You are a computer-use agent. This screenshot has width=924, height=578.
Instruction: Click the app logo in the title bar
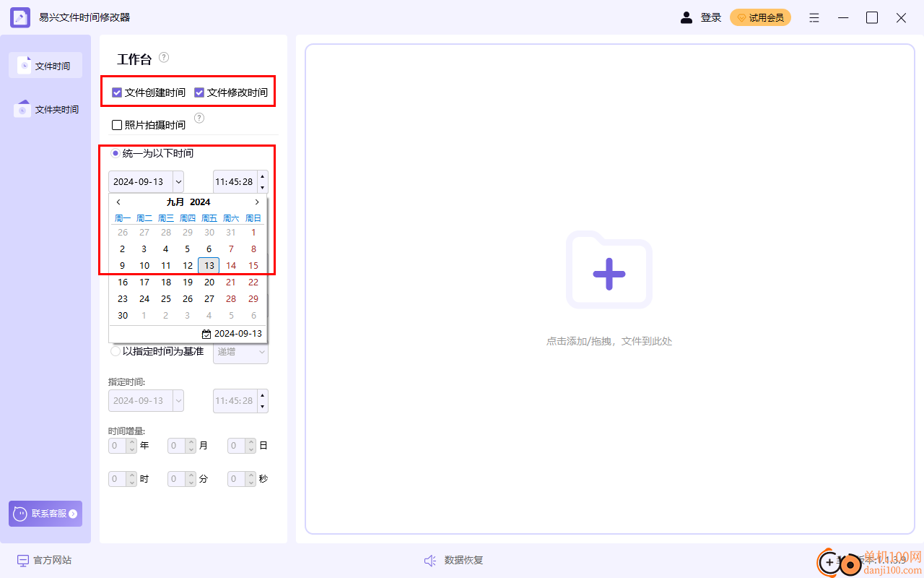pyautogui.click(x=20, y=17)
